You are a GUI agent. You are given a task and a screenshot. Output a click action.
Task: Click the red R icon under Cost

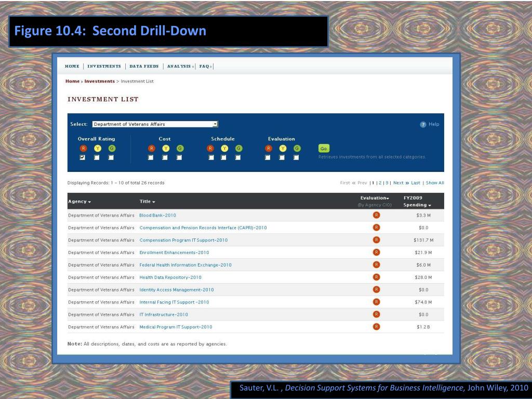tap(151, 148)
